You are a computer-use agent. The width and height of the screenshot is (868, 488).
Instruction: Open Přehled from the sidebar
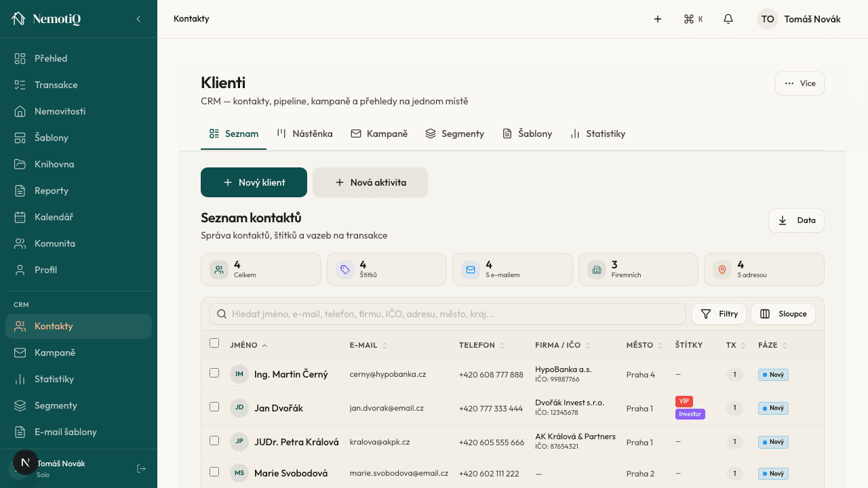tap(79, 58)
